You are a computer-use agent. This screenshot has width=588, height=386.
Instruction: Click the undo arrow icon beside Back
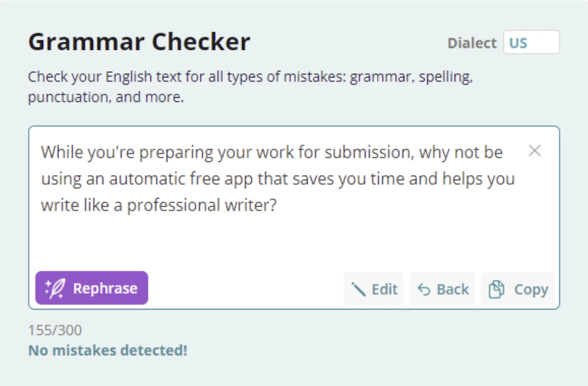(x=424, y=289)
